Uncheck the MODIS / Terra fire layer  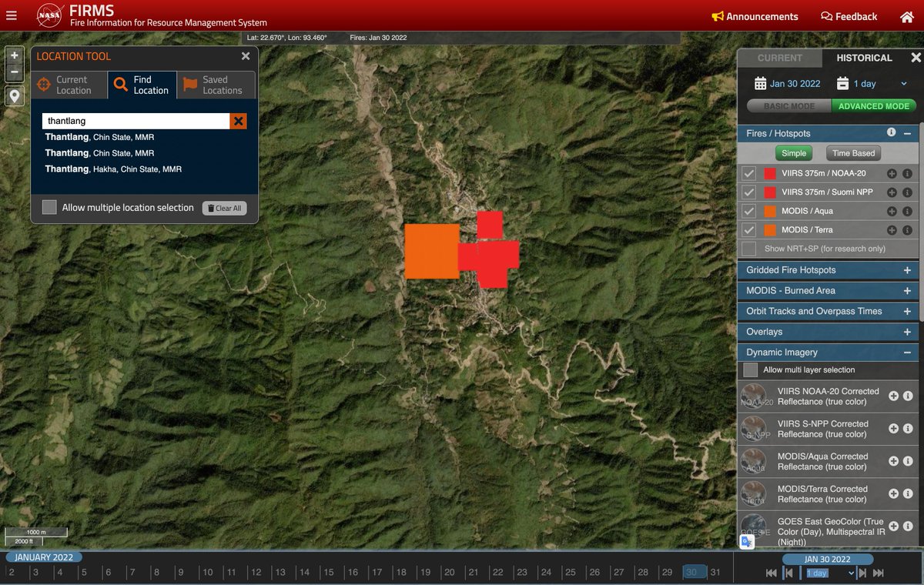coord(748,230)
